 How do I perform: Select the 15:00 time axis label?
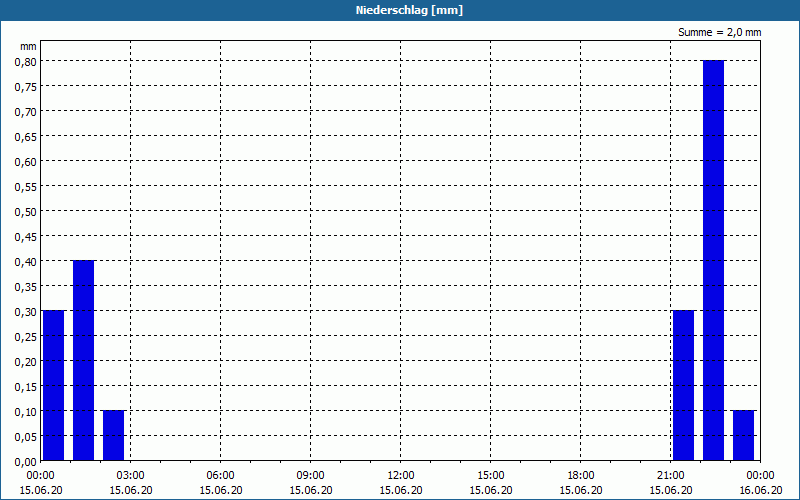click(x=491, y=476)
